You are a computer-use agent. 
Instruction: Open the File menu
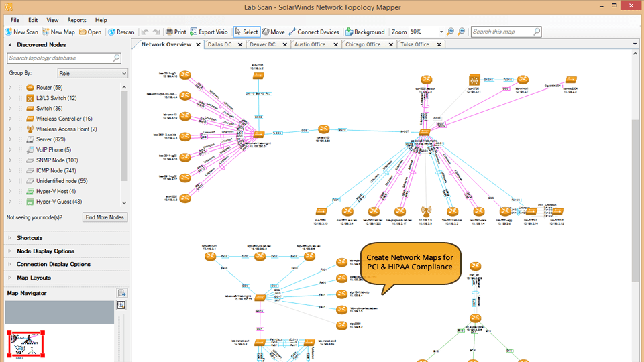pos(15,20)
